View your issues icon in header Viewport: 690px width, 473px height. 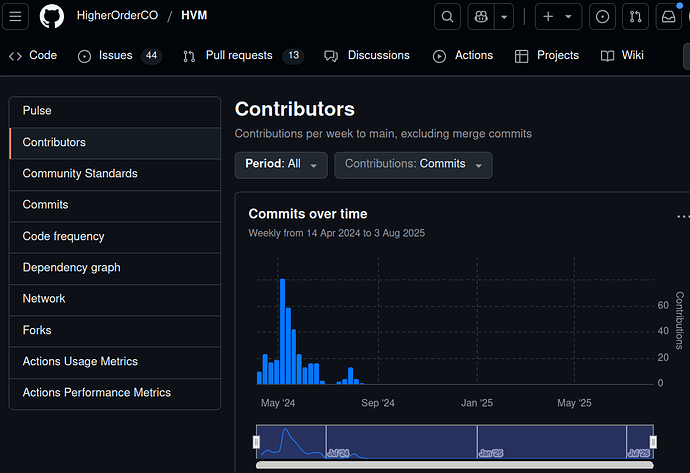tap(602, 17)
